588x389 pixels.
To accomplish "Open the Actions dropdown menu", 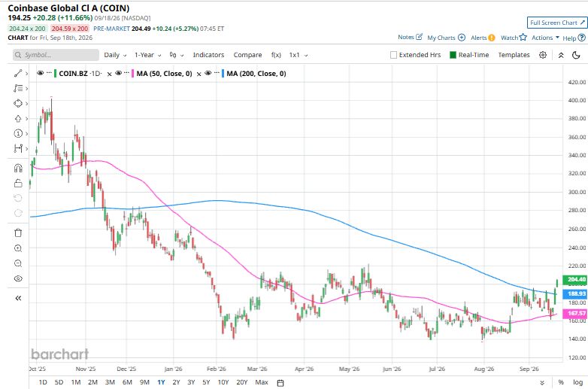I will [x=545, y=38].
